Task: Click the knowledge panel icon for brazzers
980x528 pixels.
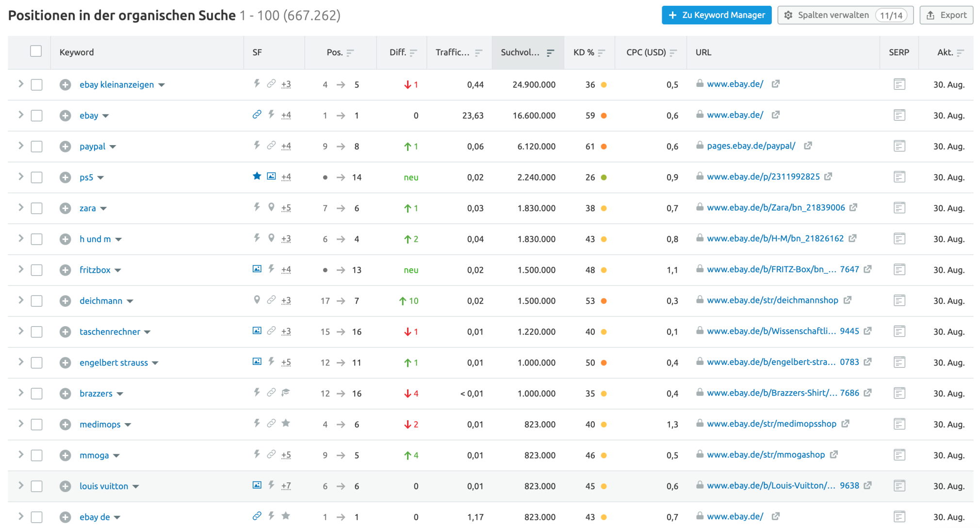Action: 286,393
